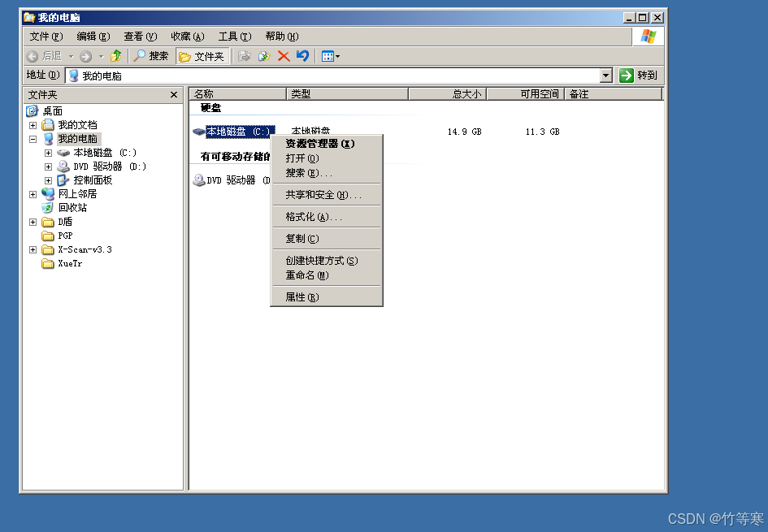The image size is (768, 532).
Task: Expand 本地磁盘 (C:) in folder tree
Action: (48, 153)
